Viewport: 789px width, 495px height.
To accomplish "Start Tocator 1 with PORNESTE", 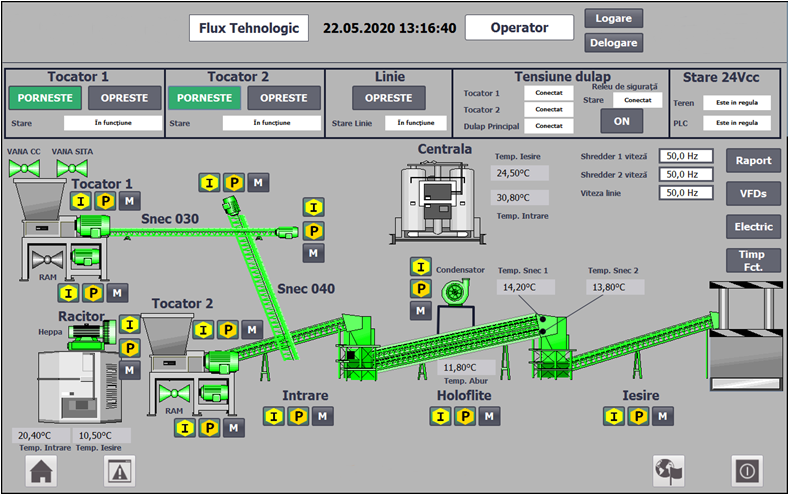I will click(x=45, y=98).
